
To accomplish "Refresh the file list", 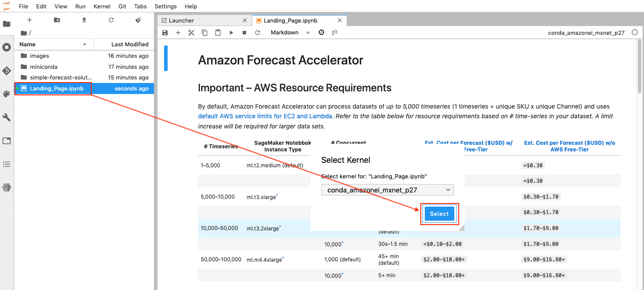I will click(111, 20).
